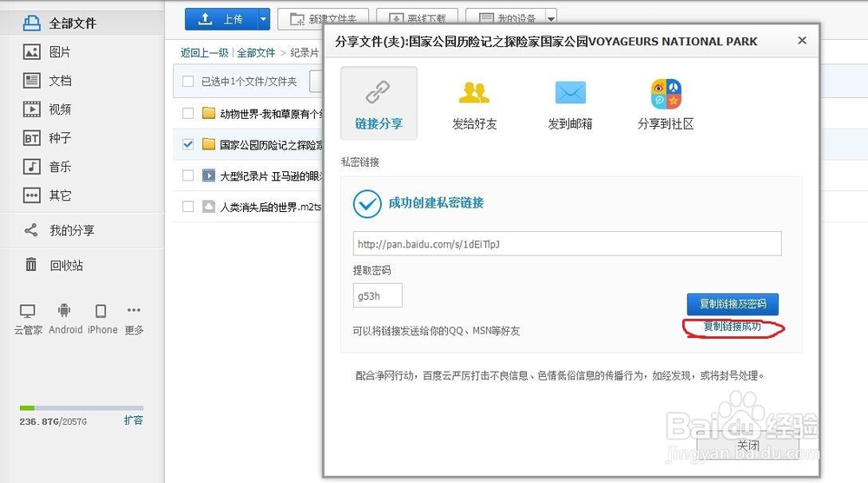Close the share dialog with X
868x483 pixels.
(x=801, y=41)
